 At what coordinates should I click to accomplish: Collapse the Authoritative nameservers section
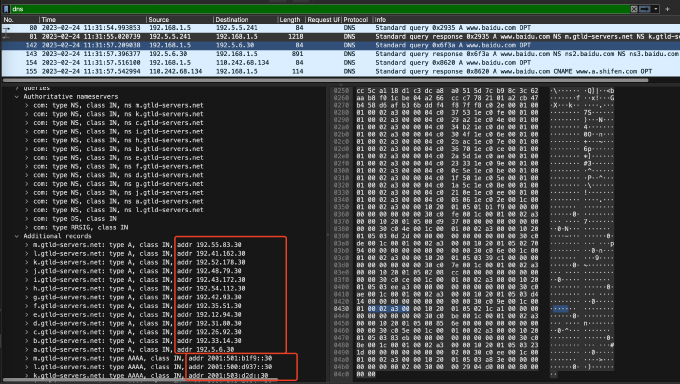(17, 97)
